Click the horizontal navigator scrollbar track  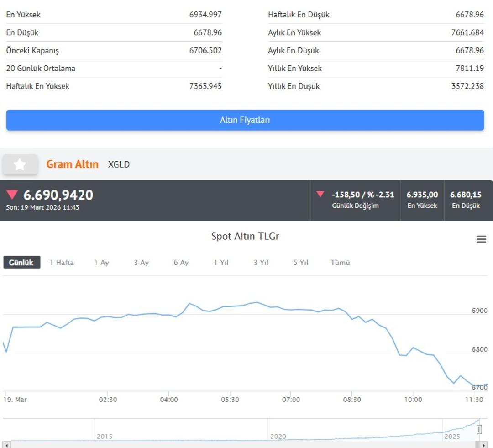[x=242, y=444]
